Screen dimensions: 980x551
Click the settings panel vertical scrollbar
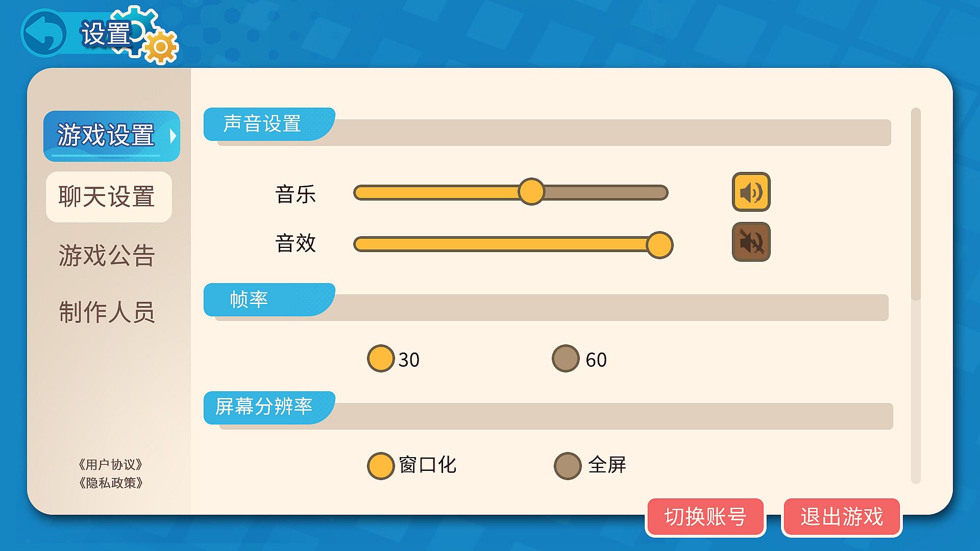[x=916, y=204]
